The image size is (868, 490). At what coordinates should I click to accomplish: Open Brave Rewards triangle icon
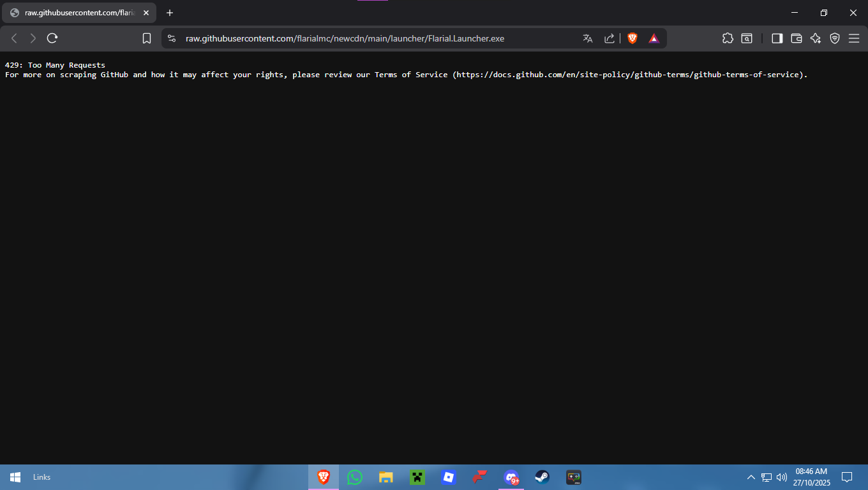point(654,38)
